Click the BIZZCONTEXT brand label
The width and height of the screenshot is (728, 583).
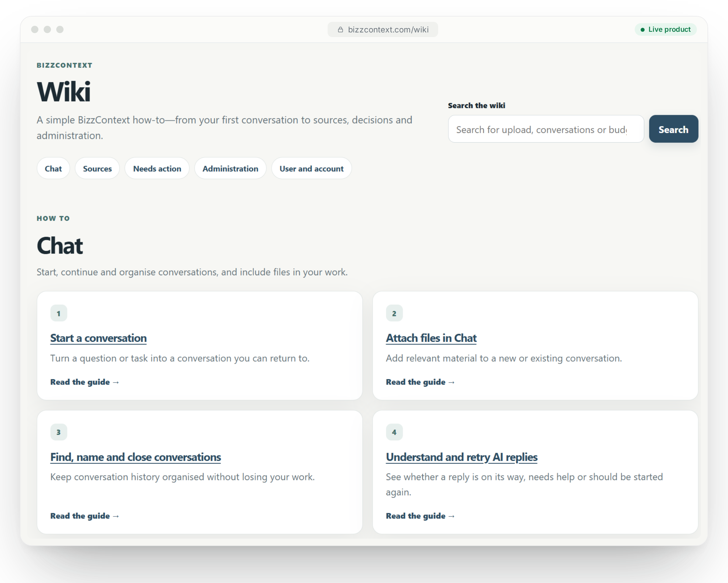coord(65,65)
